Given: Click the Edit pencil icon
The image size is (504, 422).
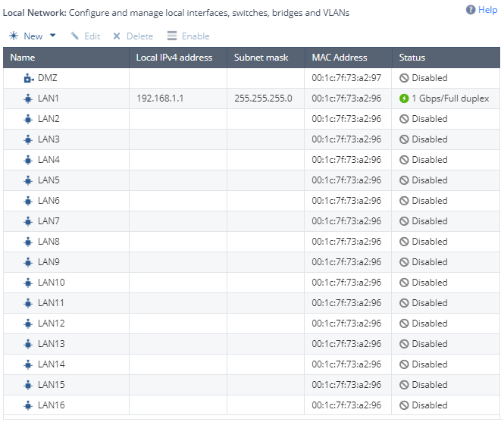Looking at the screenshot, I should pyautogui.click(x=74, y=36).
